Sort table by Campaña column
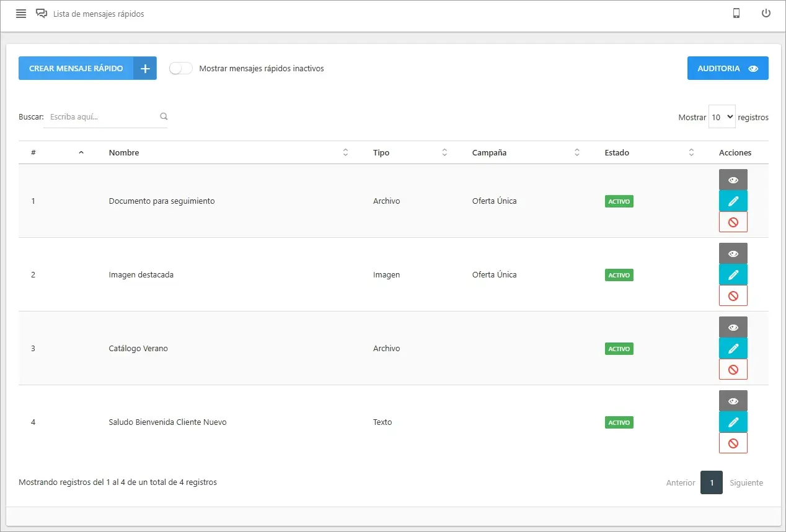The height and width of the screenshot is (532, 786). [x=576, y=153]
